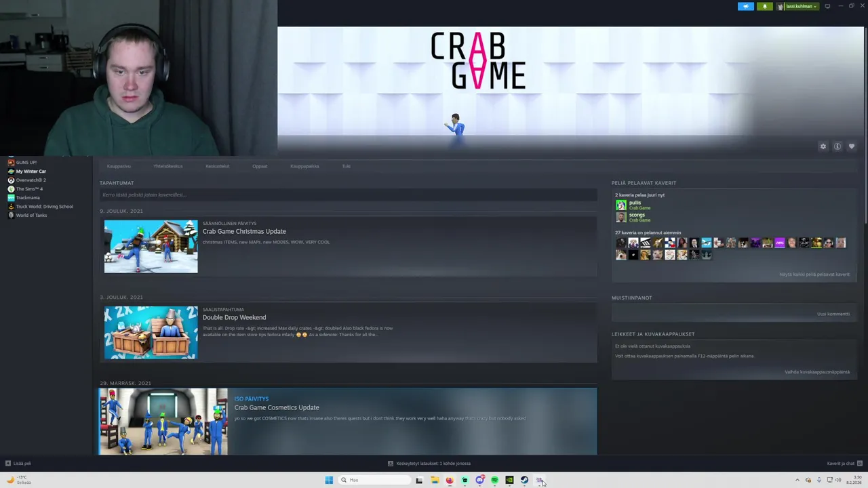Open the Steam announcements megaphone icon
Viewport: 868px width, 488px height.
pos(746,6)
